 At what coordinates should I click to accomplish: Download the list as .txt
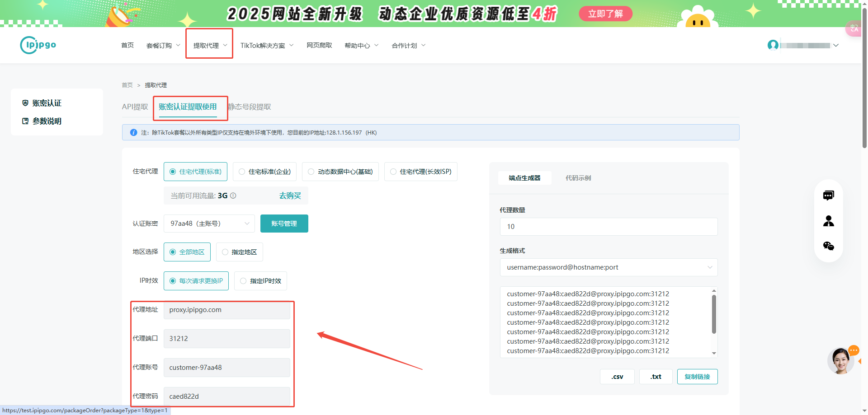click(656, 377)
